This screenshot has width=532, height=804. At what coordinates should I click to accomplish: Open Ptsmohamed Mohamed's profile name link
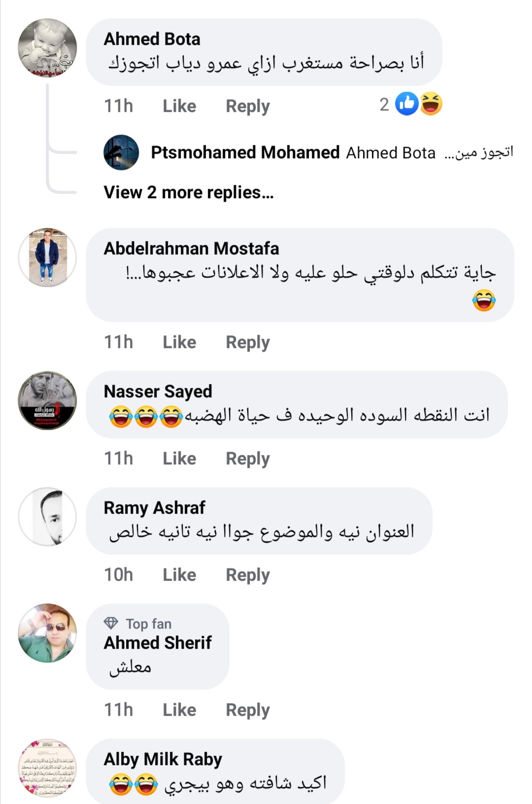pyautogui.click(x=245, y=152)
